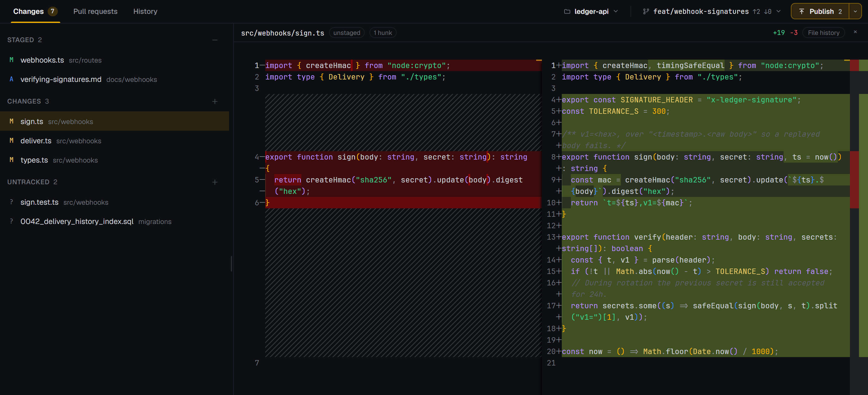Click the -3 deletions count
Screen dimensions: 868x395
click(794, 33)
